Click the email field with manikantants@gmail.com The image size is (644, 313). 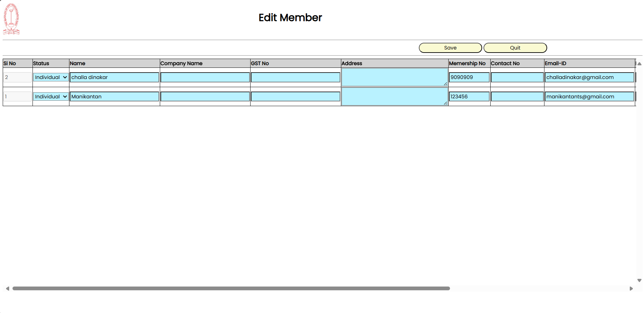(589, 97)
